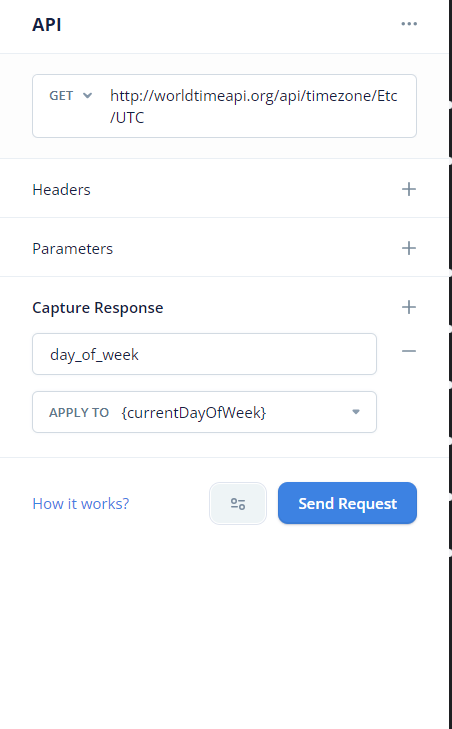The width and height of the screenshot is (452, 729).
Task: Focus the worldtimeapi.org URL field
Action: (224, 106)
